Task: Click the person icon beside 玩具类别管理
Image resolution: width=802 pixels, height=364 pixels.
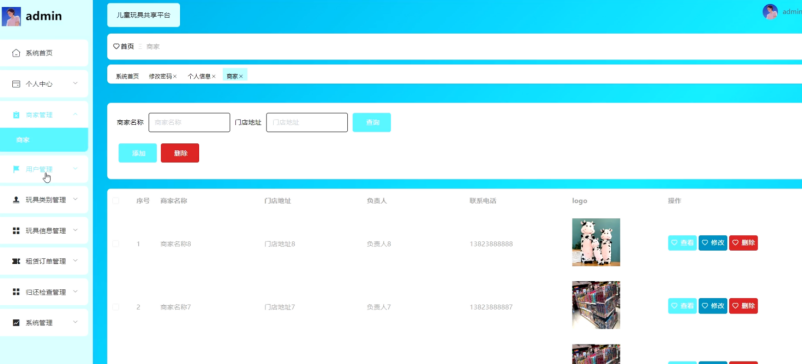Action: click(16, 200)
